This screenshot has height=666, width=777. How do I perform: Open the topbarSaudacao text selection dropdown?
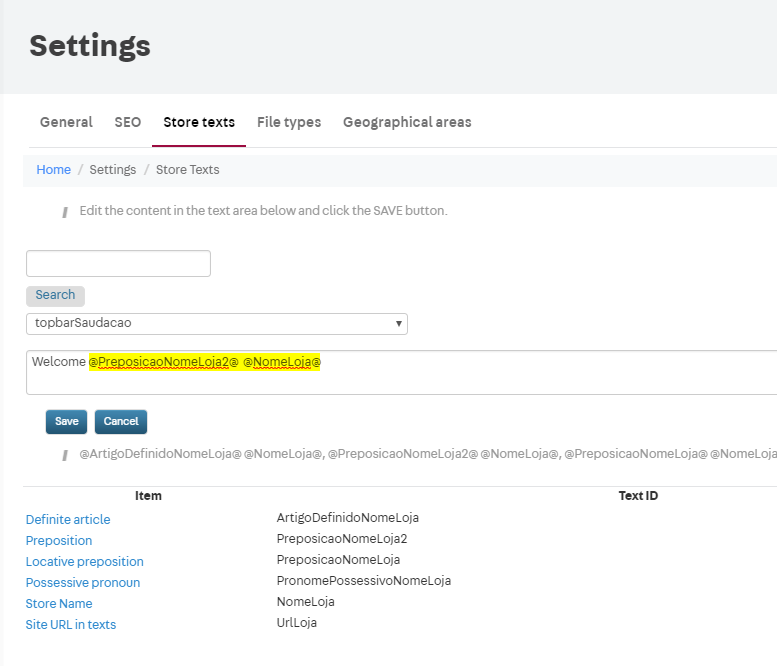tap(216, 324)
